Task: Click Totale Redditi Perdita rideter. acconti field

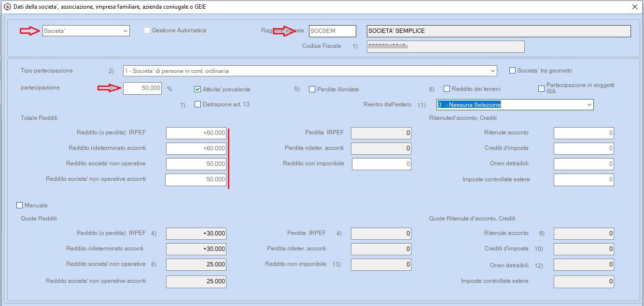Action: [x=381, y=148]
